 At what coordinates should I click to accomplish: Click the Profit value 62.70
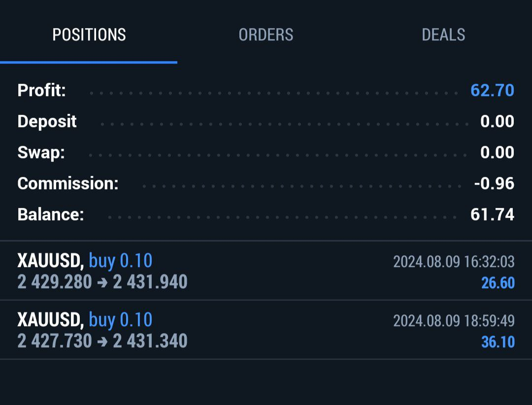pyautogui.click(x=492, y=91)
